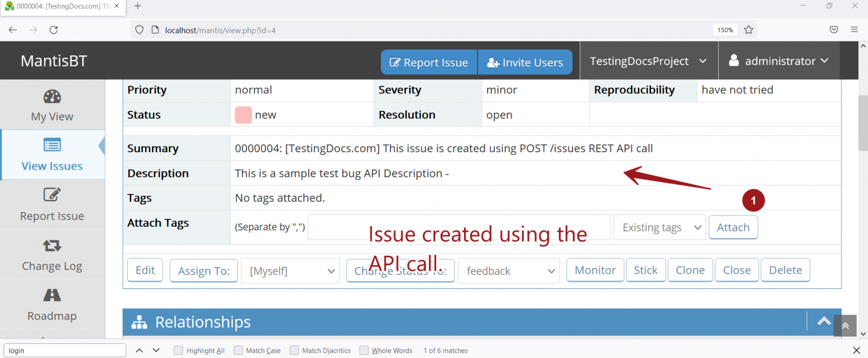Open the [Myself] assignee dropdown
The width and height of the screenshot is (868, 358).
(x=290, y=270)
